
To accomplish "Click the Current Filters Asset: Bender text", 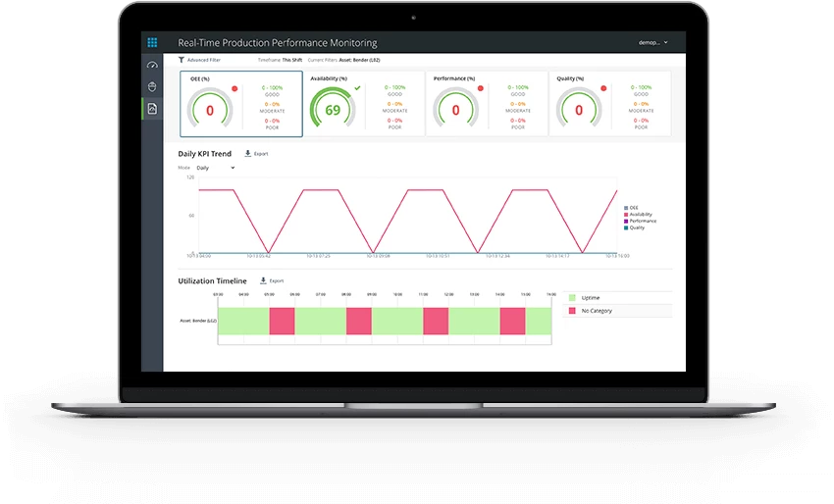I will (x=343, y=60).
